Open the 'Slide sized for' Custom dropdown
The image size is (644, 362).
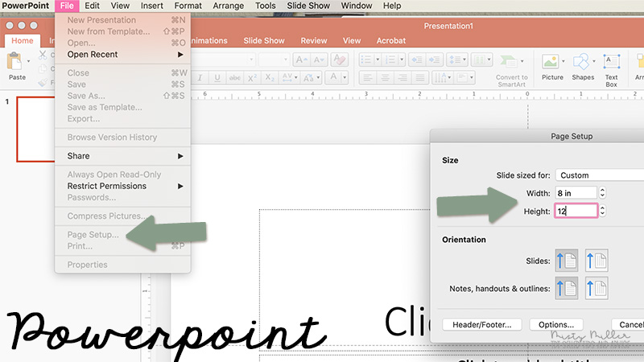click(600, 175)
